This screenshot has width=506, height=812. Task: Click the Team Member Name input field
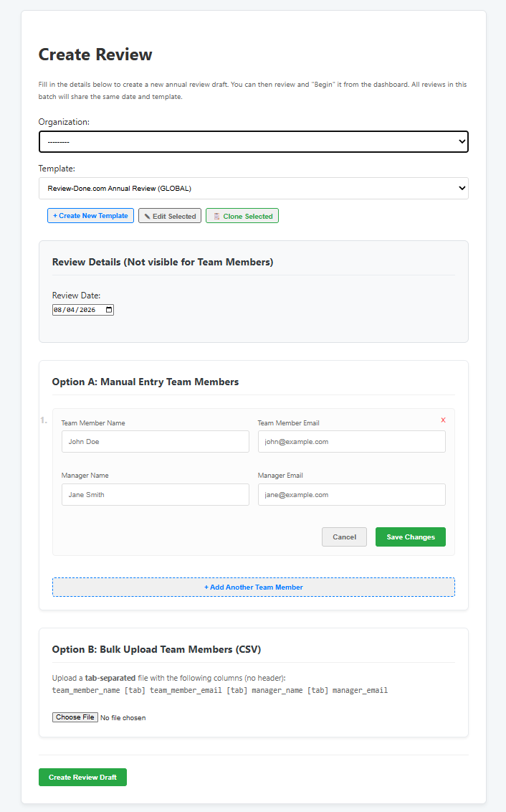pyautogui.click(x=156, y=442)
